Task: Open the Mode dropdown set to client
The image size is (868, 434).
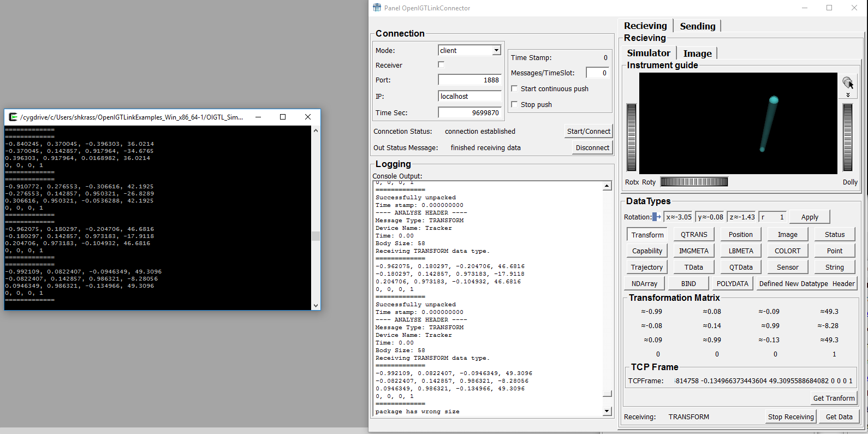Action: pos(469,50)
